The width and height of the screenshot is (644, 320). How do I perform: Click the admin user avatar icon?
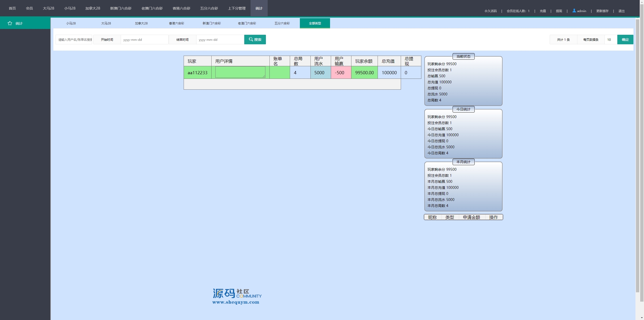point(574,11)
